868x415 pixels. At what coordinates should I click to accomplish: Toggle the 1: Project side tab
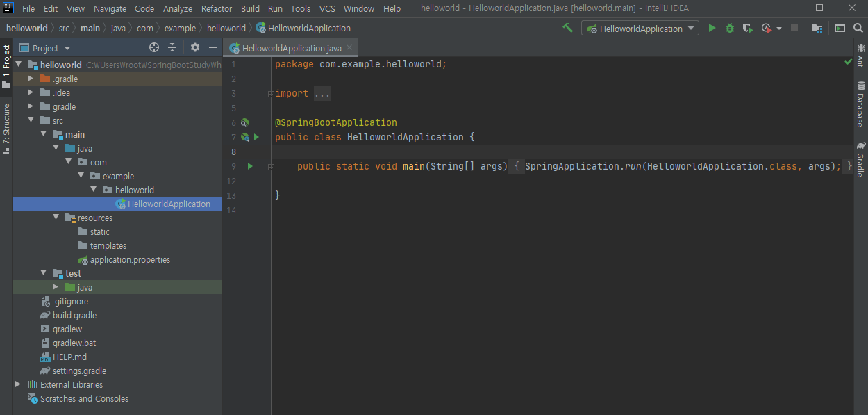pyautogui.click(x=6, y=66)
